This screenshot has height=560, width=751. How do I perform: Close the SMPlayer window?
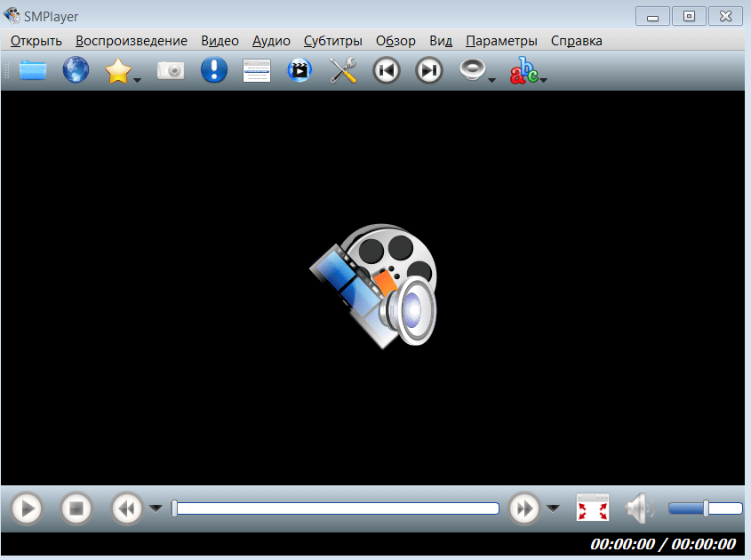[725, 16]
